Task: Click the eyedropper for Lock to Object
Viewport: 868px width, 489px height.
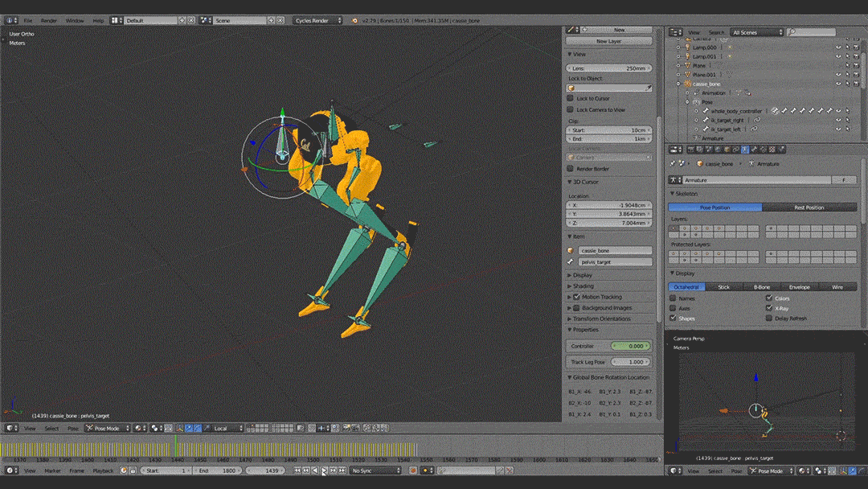Action: pos(649,88)
